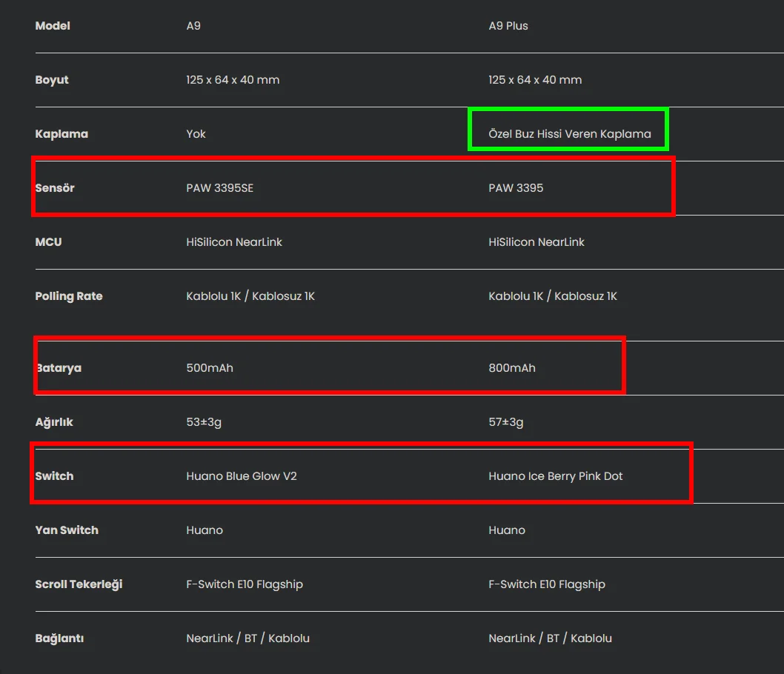784x674 pixels.
Task: Click the "500mAh" battery value
Action: coord(210,368)
